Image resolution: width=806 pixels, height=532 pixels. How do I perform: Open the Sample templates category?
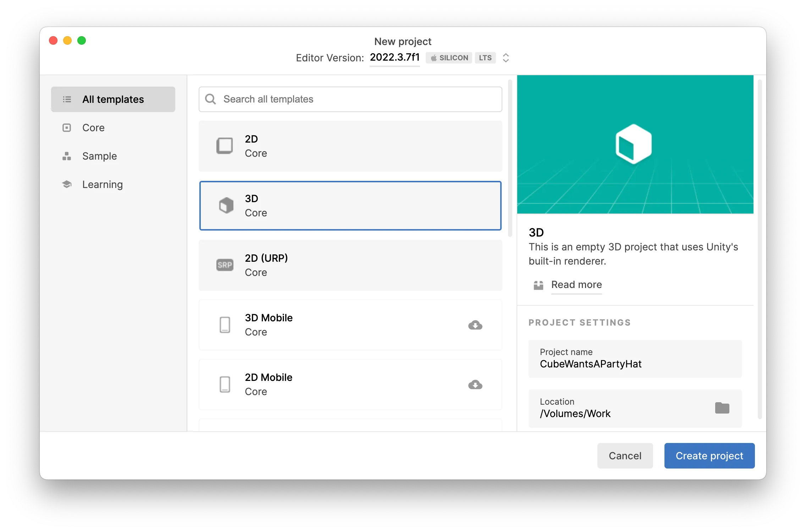point(113,156)
